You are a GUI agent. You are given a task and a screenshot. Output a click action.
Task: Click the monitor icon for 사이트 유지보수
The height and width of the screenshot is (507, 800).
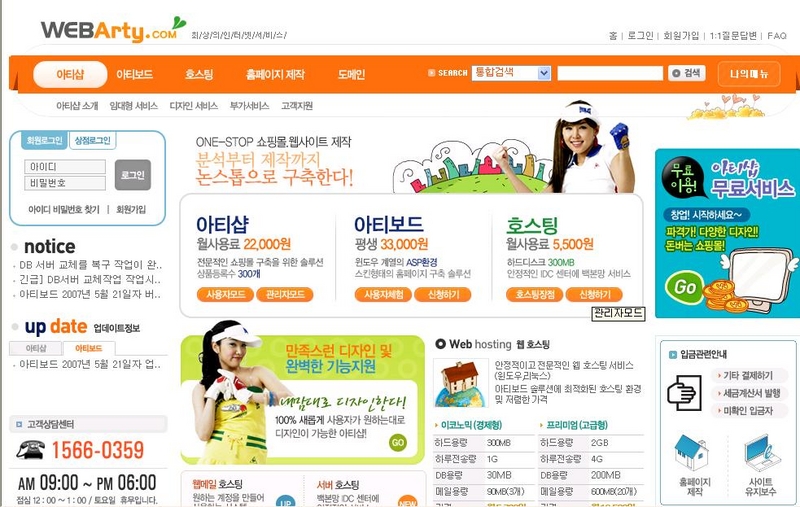click(762, 452)
